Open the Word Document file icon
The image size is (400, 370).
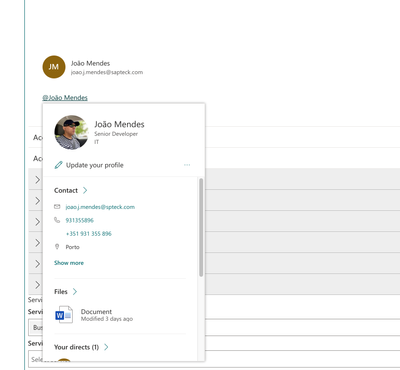[x=64, y=315]
